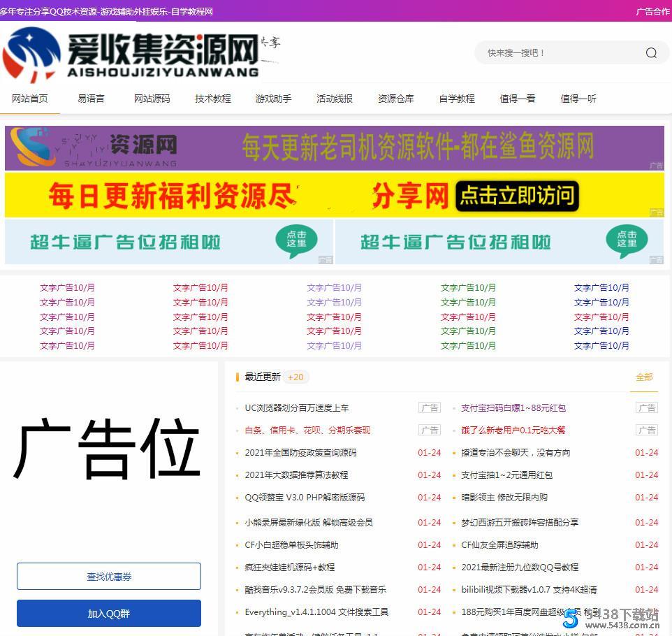Click the 查找优惠券 button
672x636 pixels.
click(x=108, y=576)
